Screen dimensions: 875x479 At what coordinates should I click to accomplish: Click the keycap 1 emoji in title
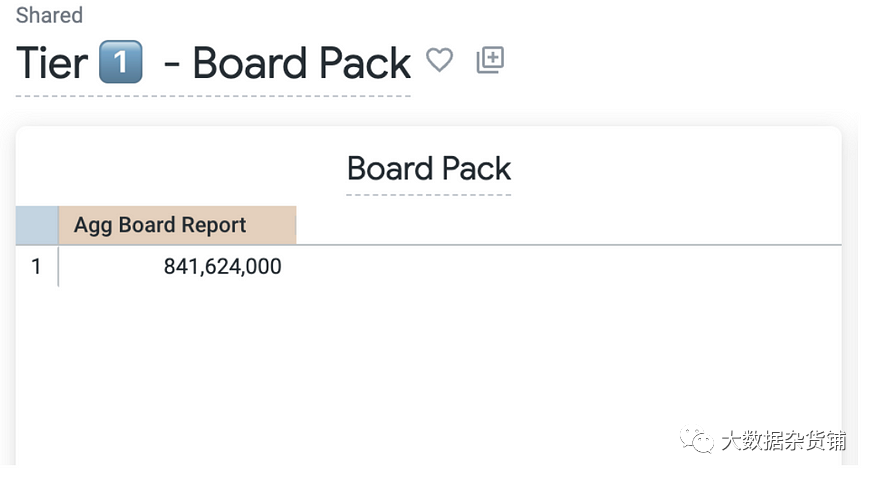pos(121,63)
